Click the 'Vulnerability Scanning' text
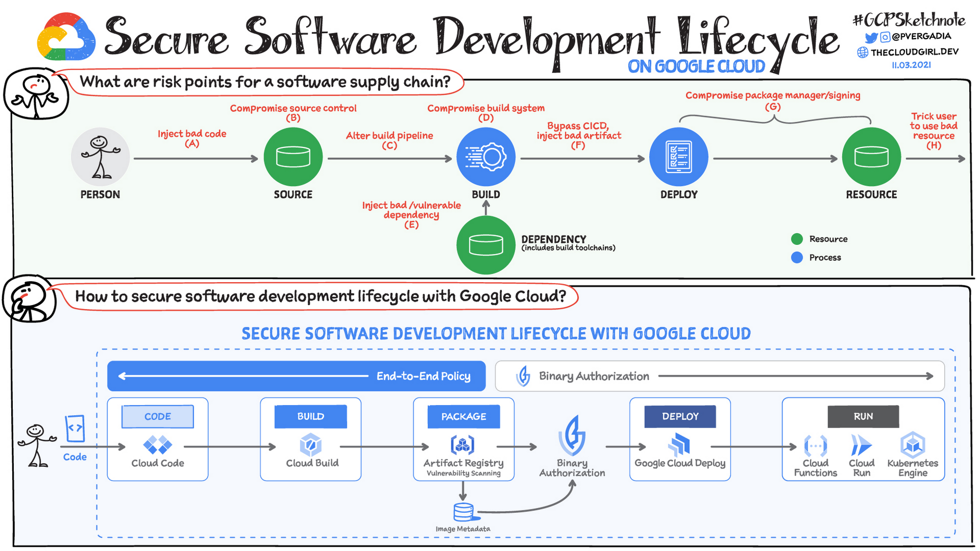This screenshot has height=551, width=980. click(464, 473)
